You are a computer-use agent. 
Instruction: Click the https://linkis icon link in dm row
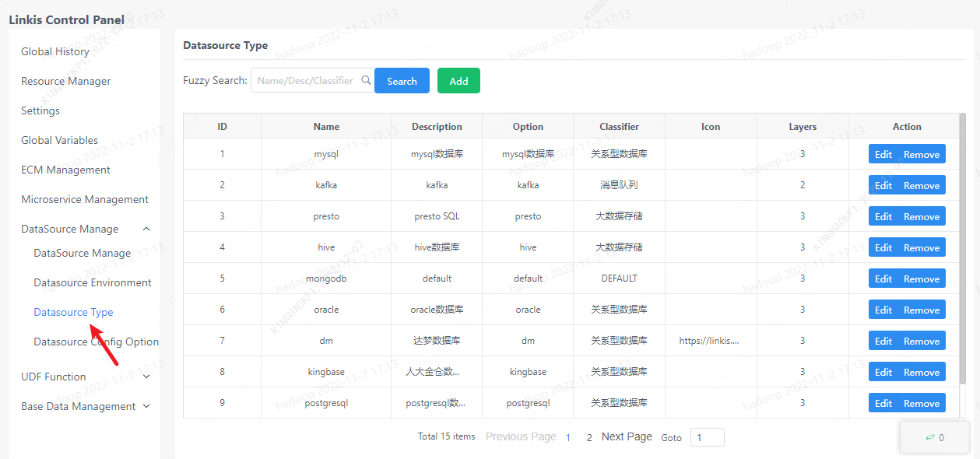tap(710, 340)
